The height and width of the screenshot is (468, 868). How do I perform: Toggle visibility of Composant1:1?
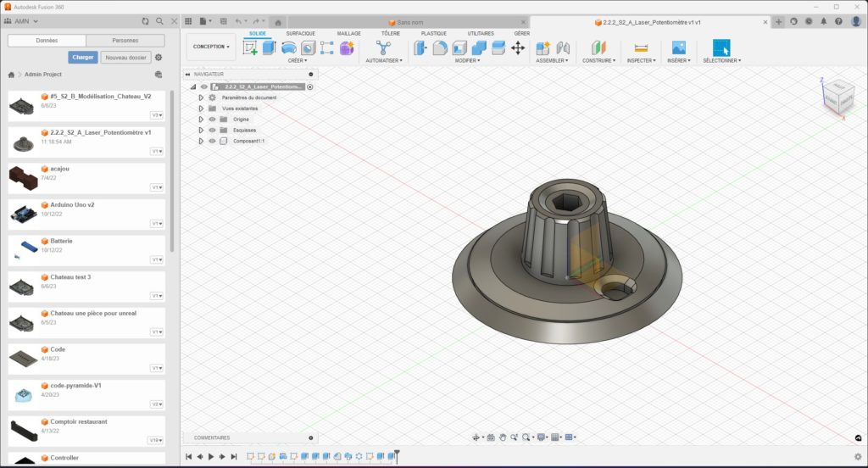coord(212,141)
